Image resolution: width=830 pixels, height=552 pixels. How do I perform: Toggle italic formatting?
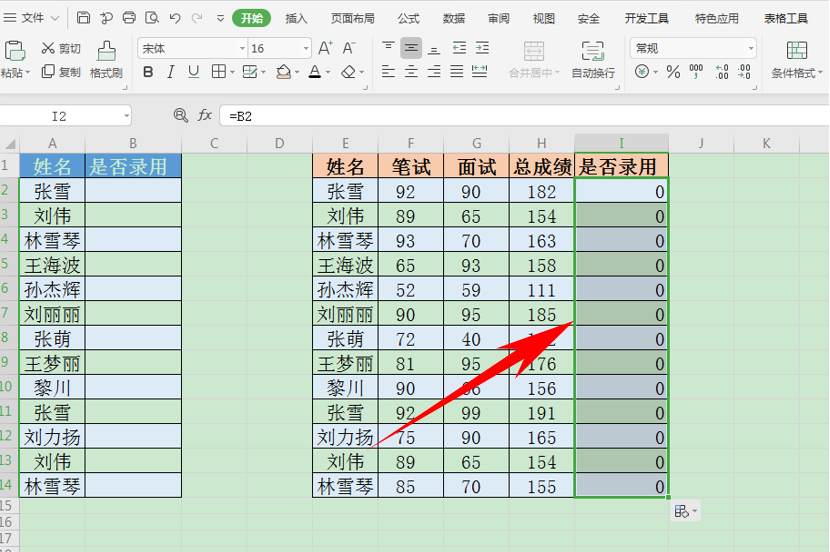(x=170, y=72)
